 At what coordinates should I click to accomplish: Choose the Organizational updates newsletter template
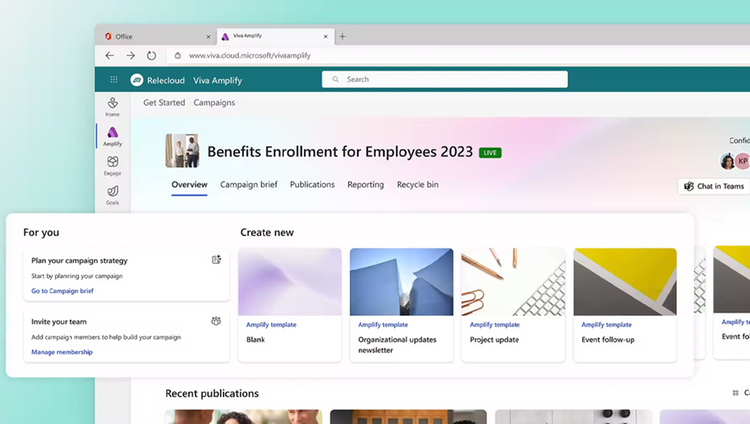(x=401, y=305)
